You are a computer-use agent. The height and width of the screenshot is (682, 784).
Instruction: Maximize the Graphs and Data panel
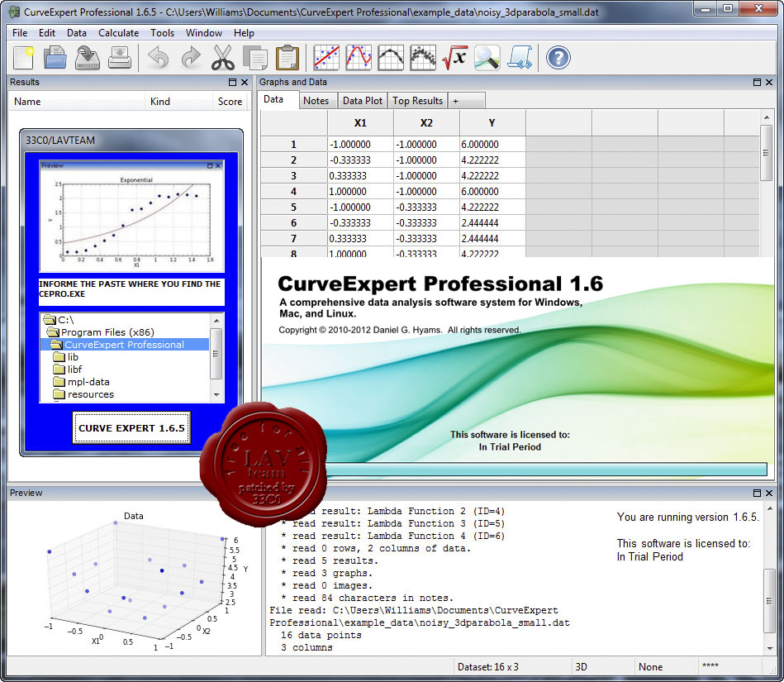pos(757,82)
